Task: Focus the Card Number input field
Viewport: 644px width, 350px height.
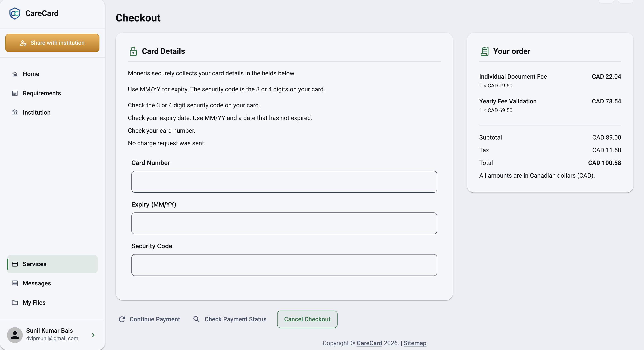Action: [284, 182]
